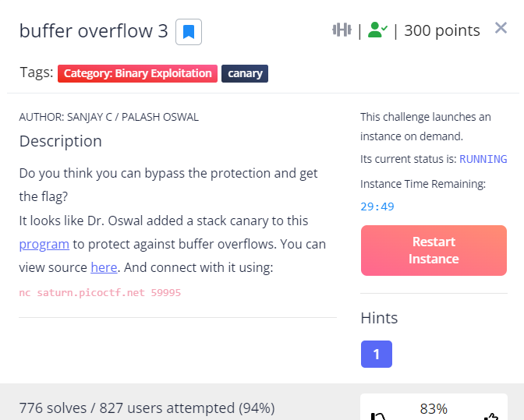Close the challenge dialog with X
This screenshot has width=524, height=420.
click(501, 29)
